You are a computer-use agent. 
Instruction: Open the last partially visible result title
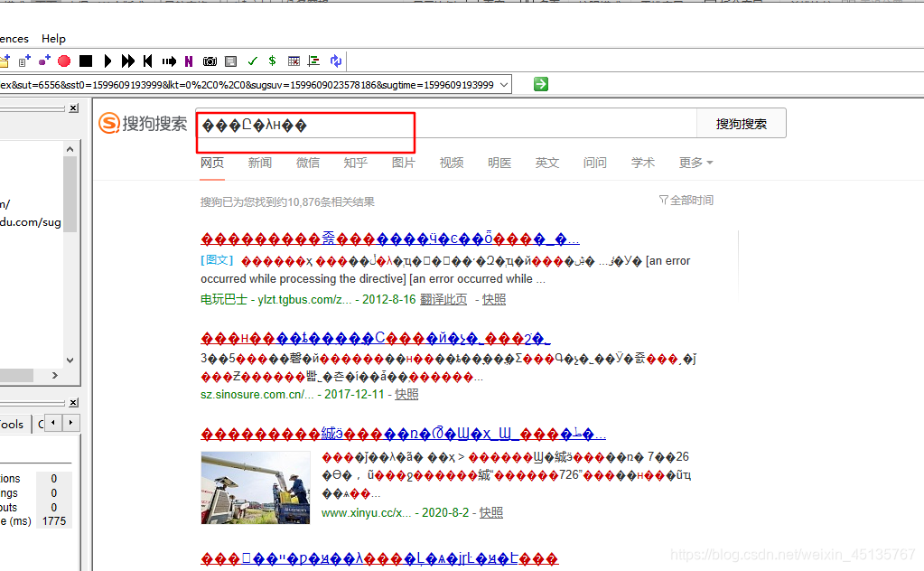pos(379,558)
